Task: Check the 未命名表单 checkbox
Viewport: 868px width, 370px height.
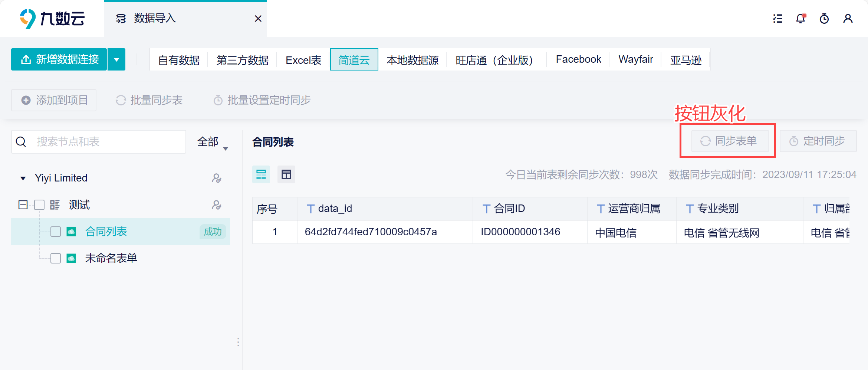Action: coord(56,258)
